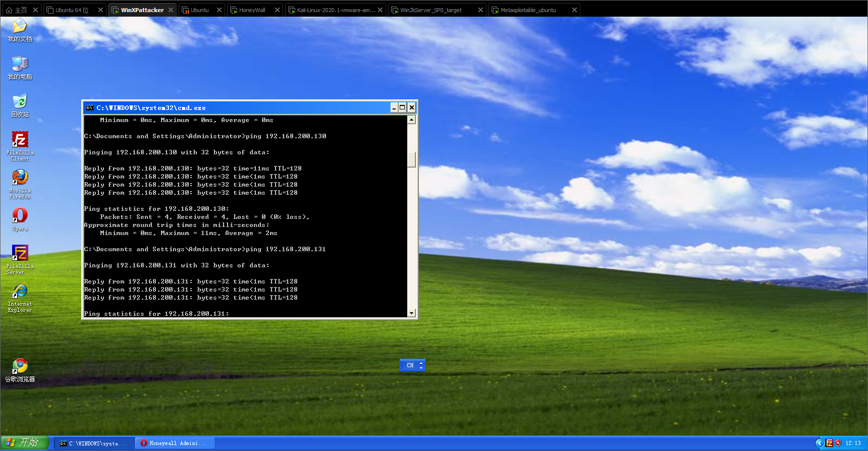Viewport: 868px width, 451px height.
Task: Expand hidden tray icons with the arrow
Action: coord(819,443)
